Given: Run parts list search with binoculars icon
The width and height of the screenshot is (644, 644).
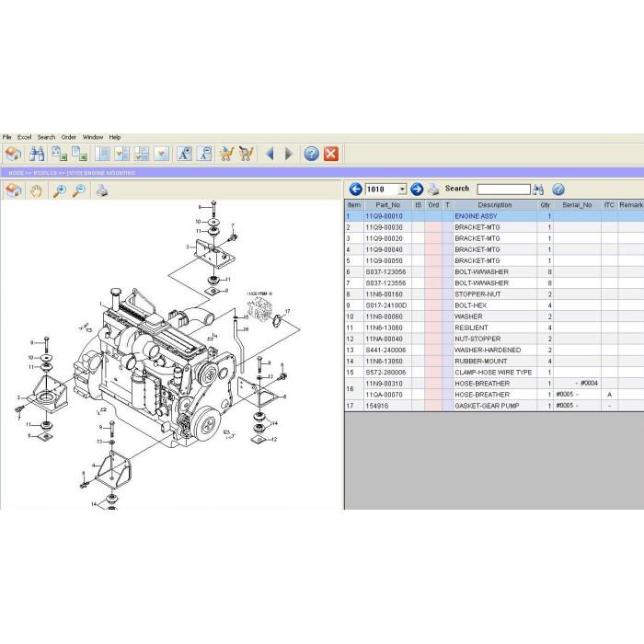Looking at the screenshot, I should [x=538, y=190].
